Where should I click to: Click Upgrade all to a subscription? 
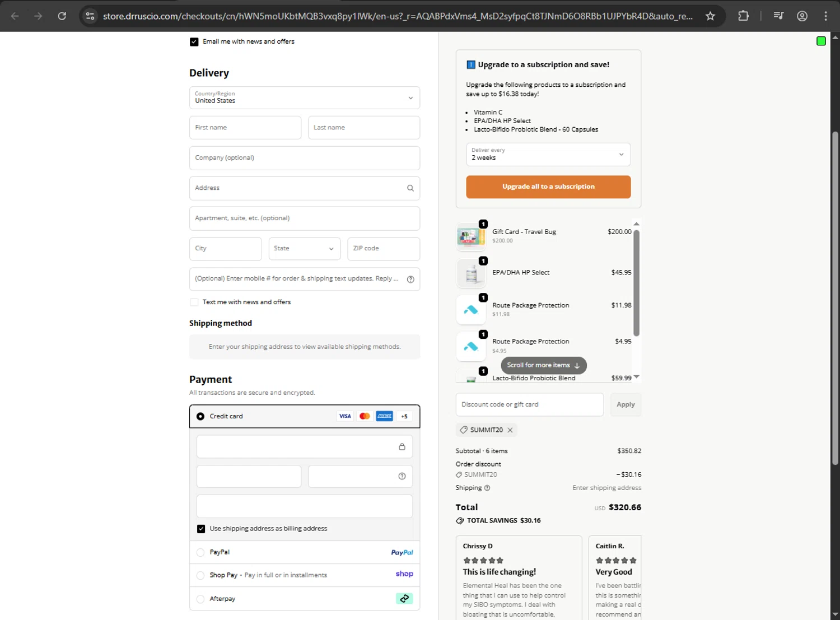(548, 187)
